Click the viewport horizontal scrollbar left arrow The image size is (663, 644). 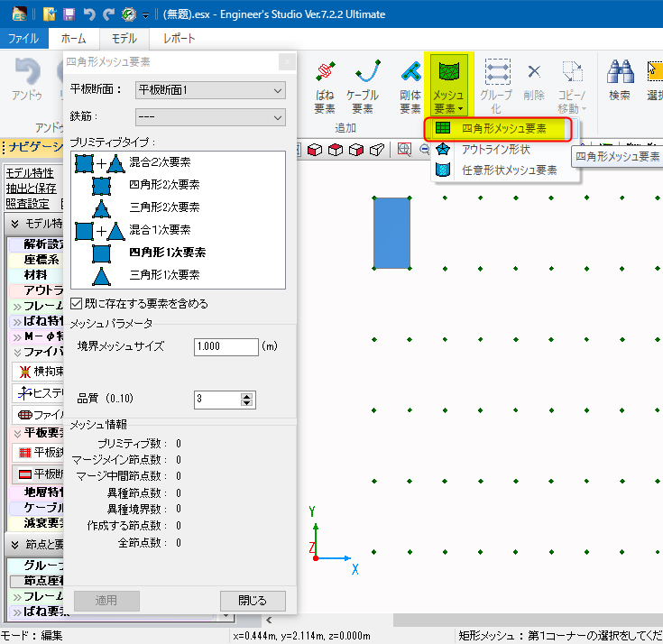pos(269,620)
